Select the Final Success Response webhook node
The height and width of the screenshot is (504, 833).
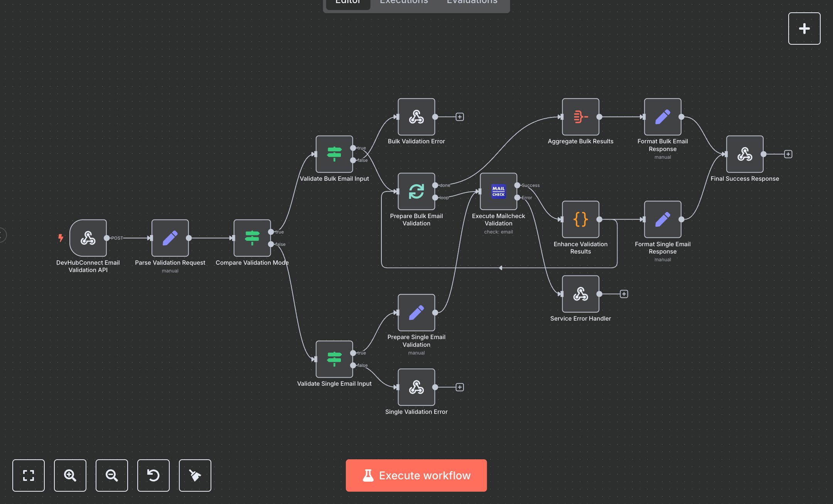[x=744, y=153]
